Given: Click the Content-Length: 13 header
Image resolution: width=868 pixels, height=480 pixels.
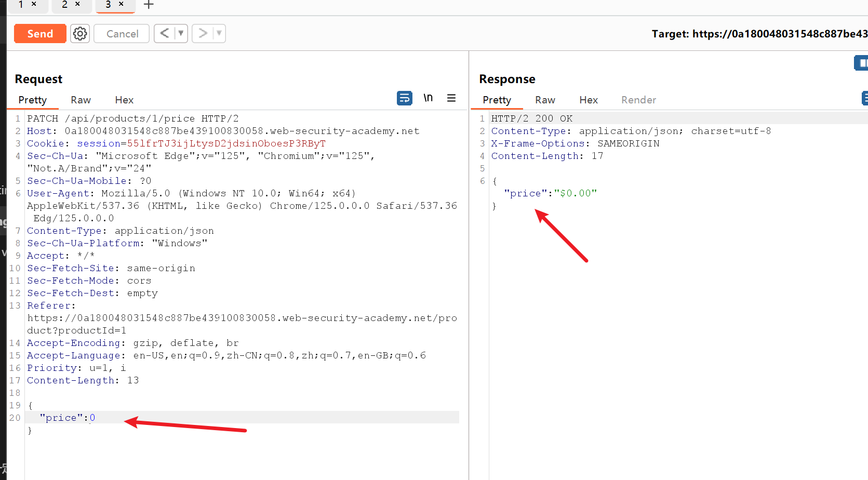Looking at the screenshot, I should pos(83,380).
